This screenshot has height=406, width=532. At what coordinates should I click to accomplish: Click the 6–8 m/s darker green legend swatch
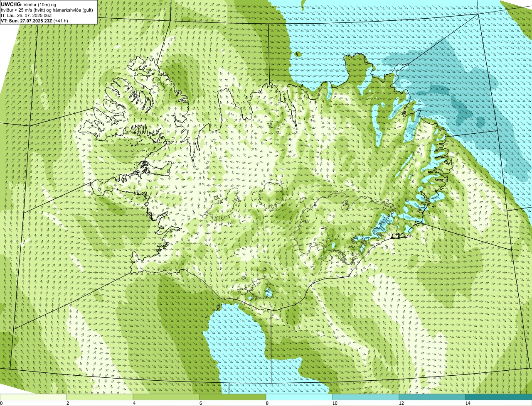[233, 397]
